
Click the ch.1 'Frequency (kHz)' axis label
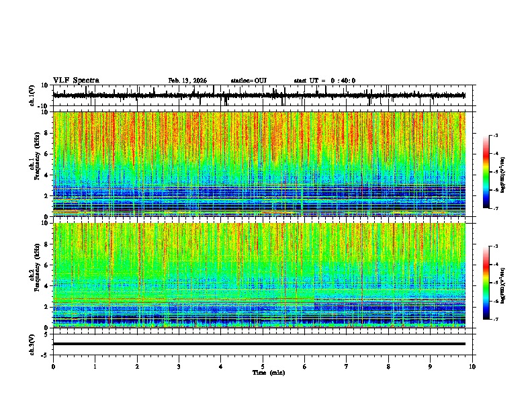[x=37, y=156]
